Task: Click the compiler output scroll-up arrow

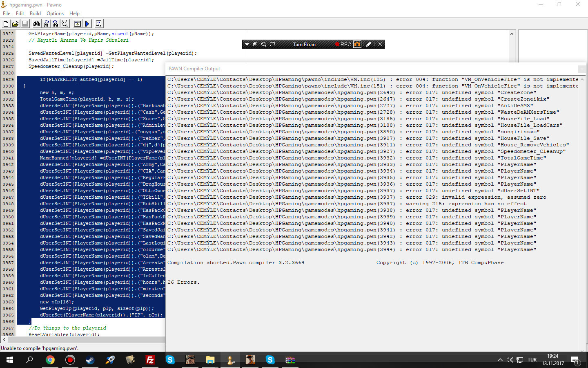Action: tap(582, 79)
